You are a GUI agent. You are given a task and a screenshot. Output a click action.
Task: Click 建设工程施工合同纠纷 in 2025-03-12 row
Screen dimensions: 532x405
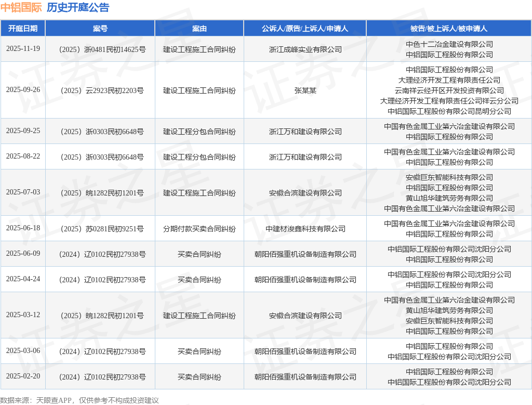[199, 316]
